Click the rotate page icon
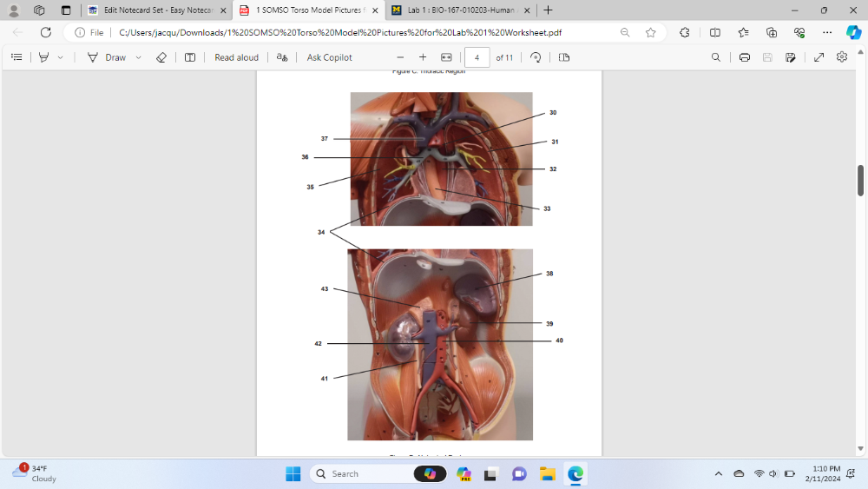 coord(536,57)
